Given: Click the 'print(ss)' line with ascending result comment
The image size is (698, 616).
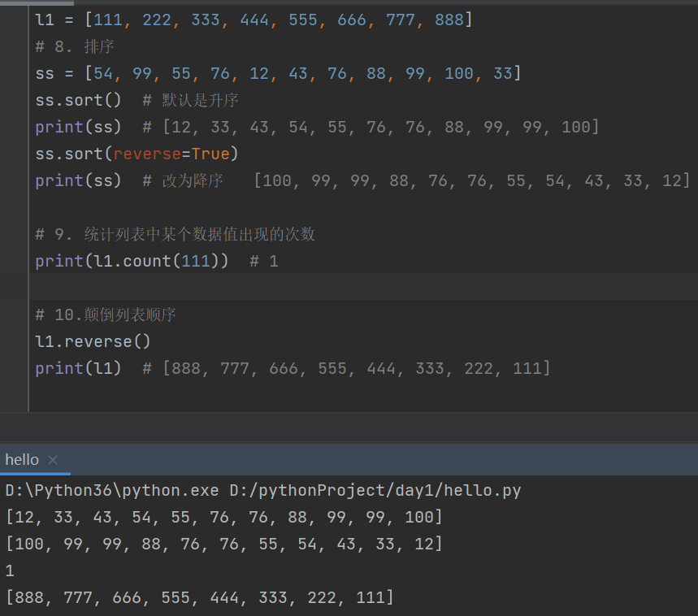Looking at the screenshot, I should pyautogui.click(x=317, y=128).
